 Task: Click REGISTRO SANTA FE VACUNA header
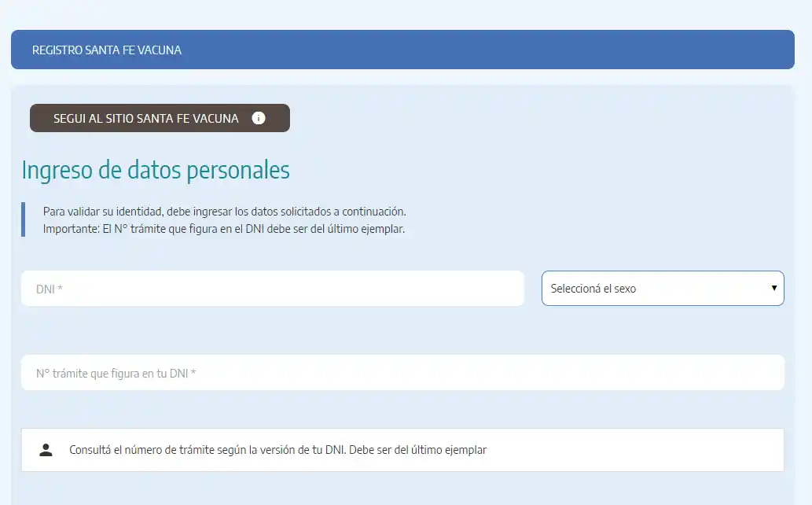pos(105,50)
